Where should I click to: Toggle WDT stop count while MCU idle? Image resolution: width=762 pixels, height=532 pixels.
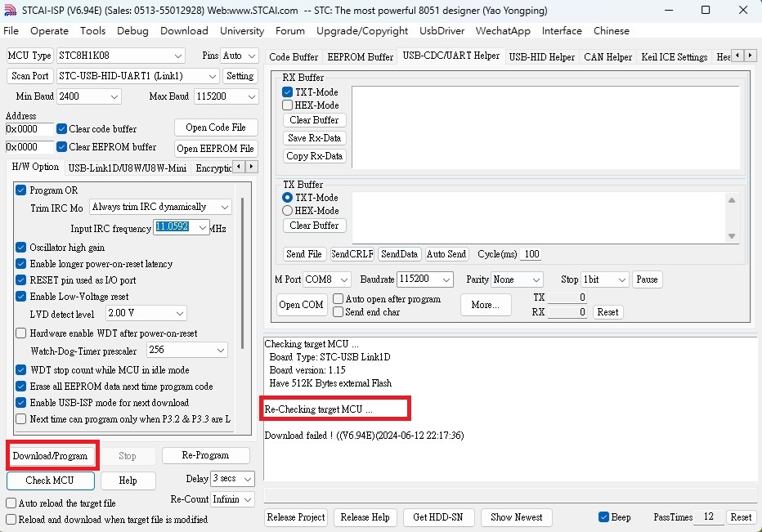point(21,369)
